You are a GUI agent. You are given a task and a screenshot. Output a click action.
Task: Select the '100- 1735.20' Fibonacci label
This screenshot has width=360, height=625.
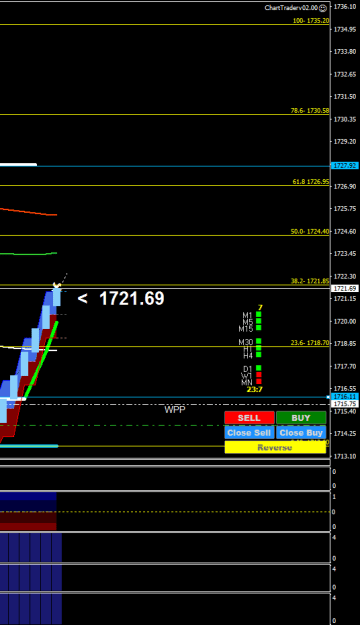(311, 21)
